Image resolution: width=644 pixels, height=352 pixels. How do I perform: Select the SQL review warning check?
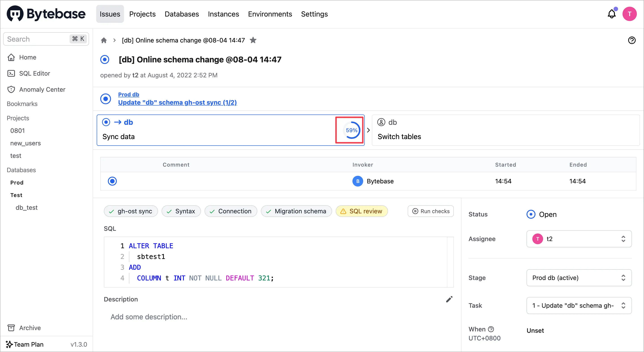362,211
